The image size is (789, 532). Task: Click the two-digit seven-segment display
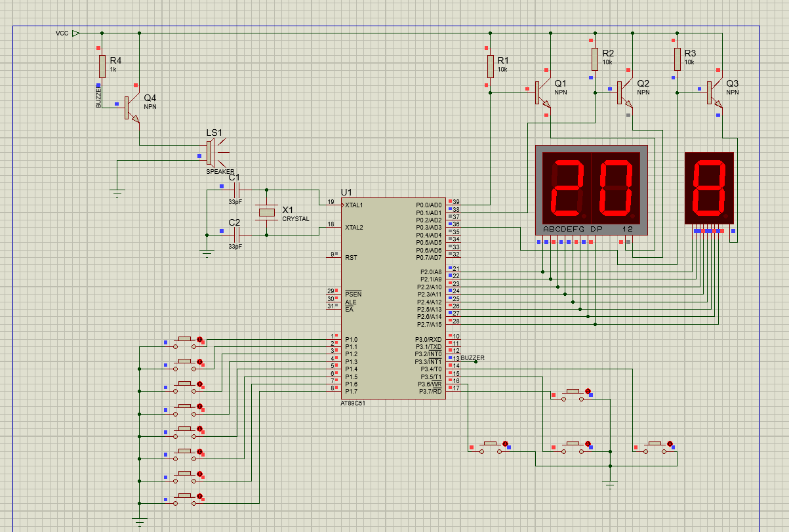(592, 190)
